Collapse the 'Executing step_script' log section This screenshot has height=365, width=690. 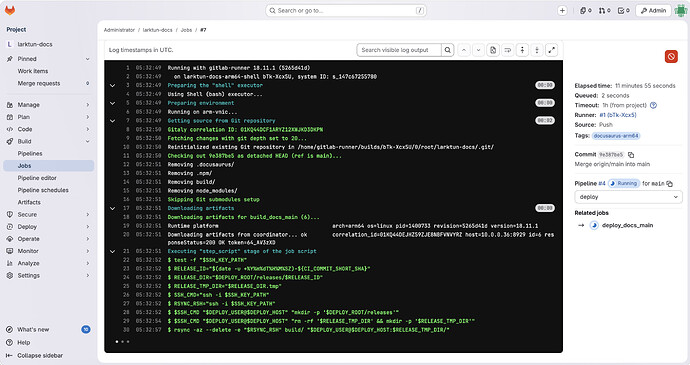click(113, 251)
